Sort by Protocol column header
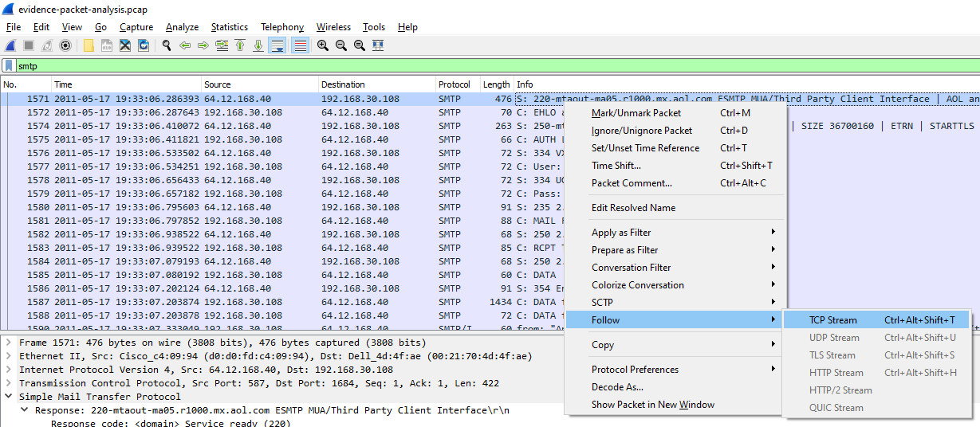The width and height of the screenshot is (980, 427). click(x=458, y=84)
